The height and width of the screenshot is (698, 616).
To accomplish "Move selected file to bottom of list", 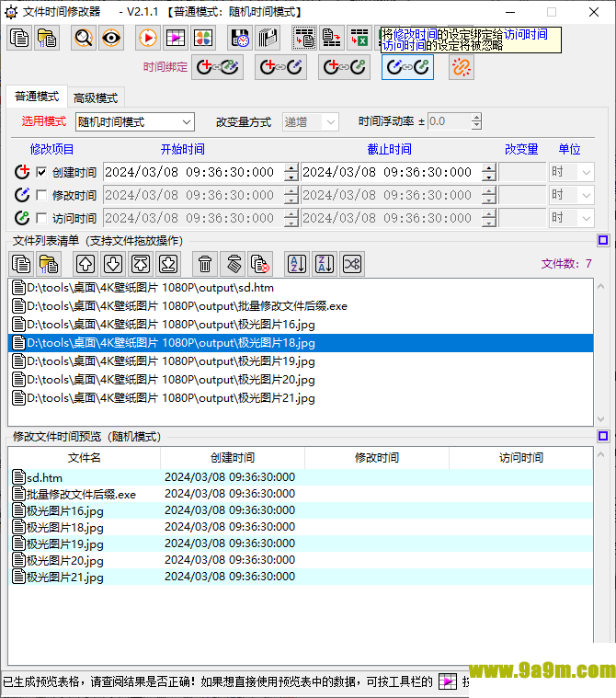I will click(168, 264).
